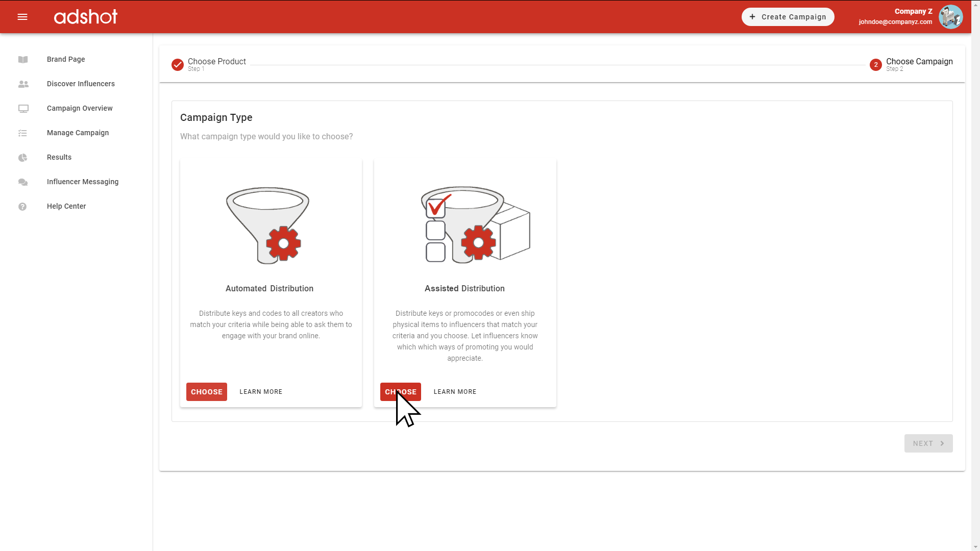Screen dimensions: 980x551
Task: Open the Results section
Action: (x=59, y=157)
